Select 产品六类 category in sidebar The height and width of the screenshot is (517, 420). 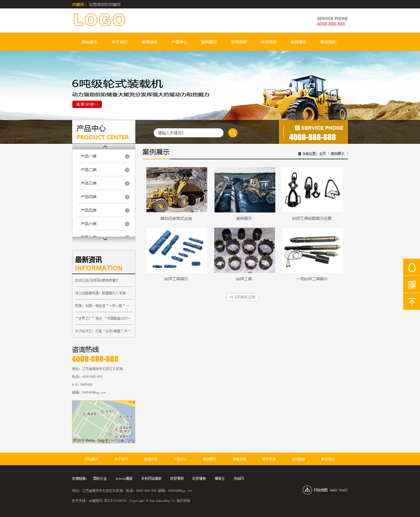88,224
